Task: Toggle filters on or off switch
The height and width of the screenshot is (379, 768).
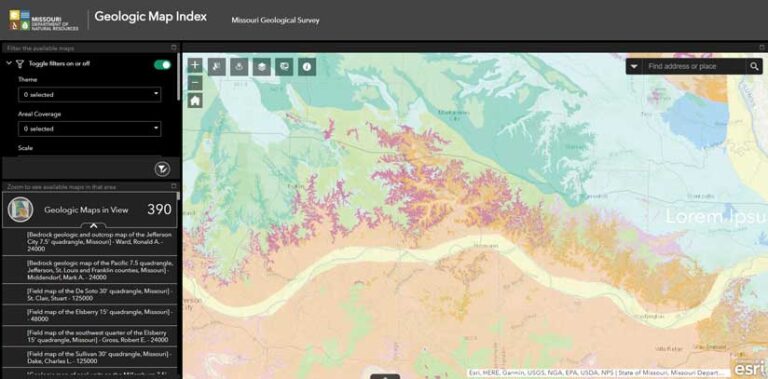Action: [x=163, y=65]
